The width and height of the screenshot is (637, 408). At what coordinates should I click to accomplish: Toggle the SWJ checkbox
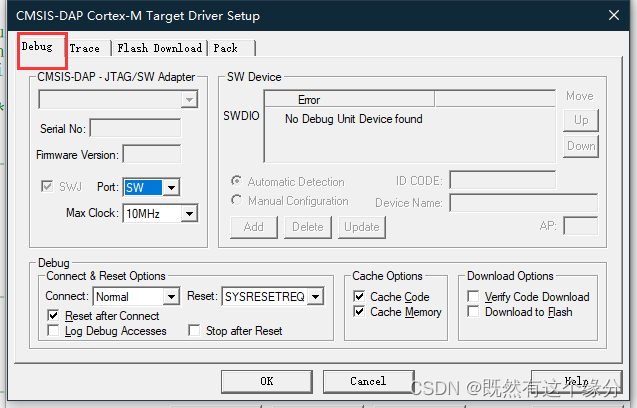(47, 187)
